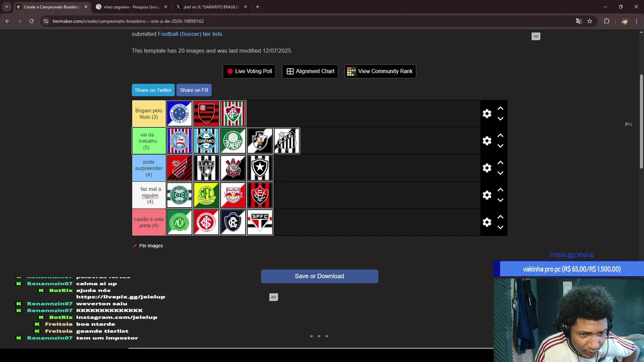Open the Alignment Chart
644x362 pixels.
coord(310,71)
